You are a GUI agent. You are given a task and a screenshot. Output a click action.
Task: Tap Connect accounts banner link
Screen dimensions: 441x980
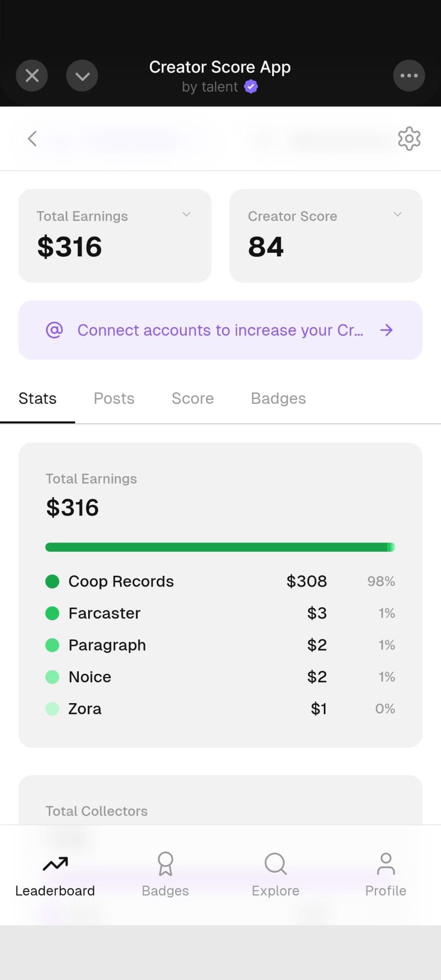point(220,330)
